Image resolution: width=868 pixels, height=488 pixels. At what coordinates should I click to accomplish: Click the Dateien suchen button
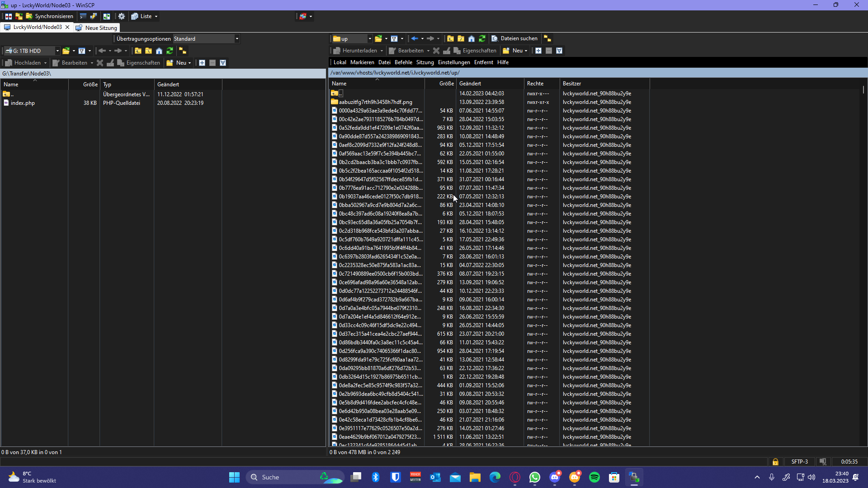pyautogui.click(x=514, y=39)
